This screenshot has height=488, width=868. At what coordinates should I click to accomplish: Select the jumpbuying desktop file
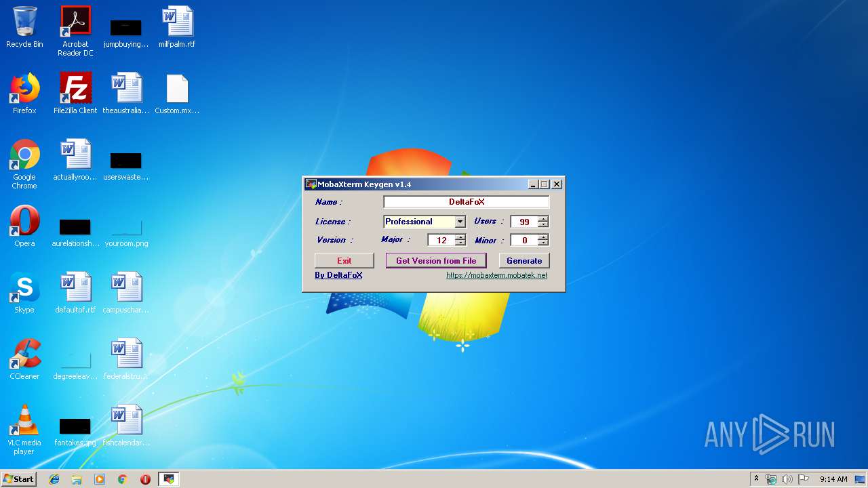point(126,32)
